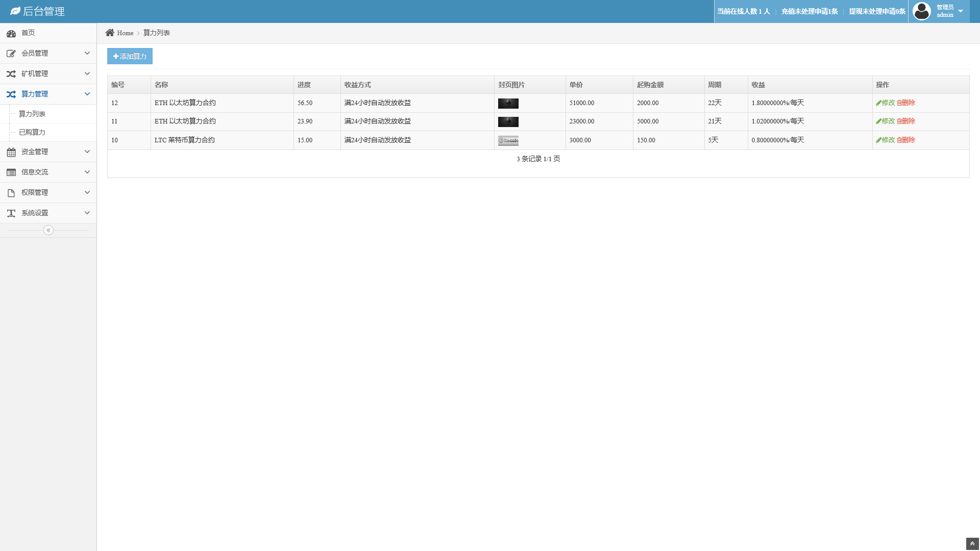Open 充值未处理申请1条 notification
The height and width of the screenshot is (551, 980).
click(810, 11)
